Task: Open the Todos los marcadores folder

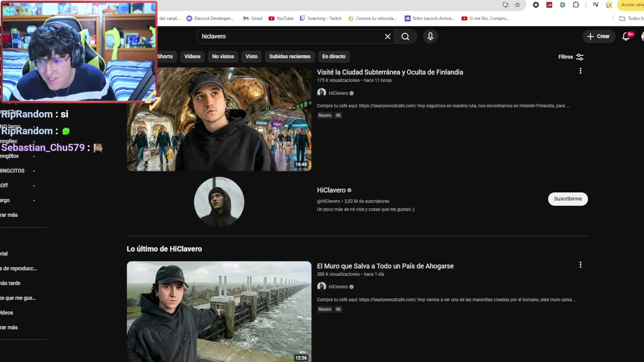Action: [x=631, y=18]
